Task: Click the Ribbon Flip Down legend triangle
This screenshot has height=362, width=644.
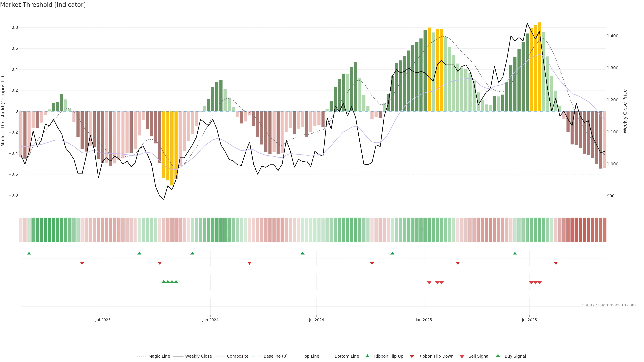Action: [412, 356]
